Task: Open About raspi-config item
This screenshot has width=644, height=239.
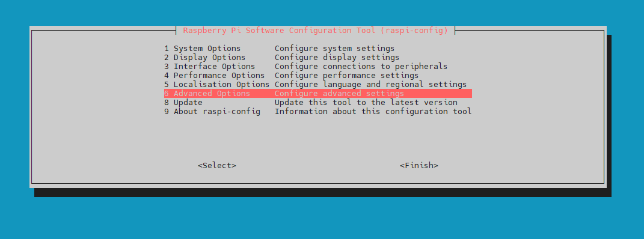Action: tap(318, 112)
